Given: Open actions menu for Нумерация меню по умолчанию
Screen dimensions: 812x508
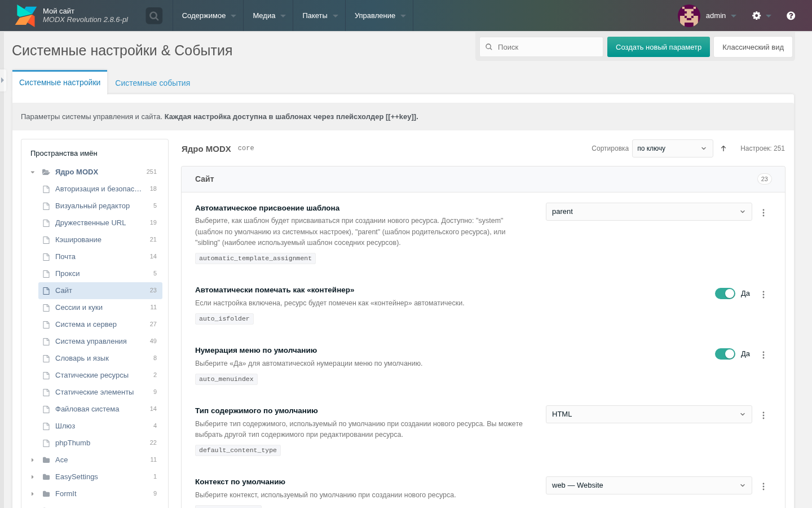Looking at the screenshot, I should click(x=764, y=355).
